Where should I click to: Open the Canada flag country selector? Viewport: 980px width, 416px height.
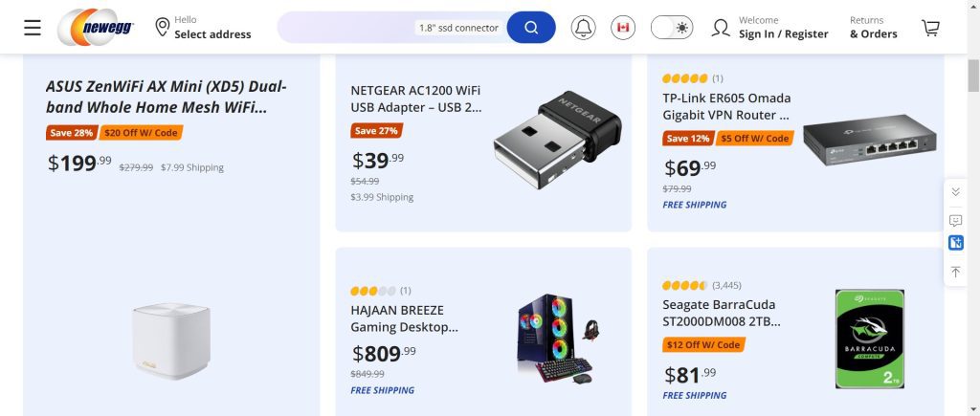623,27
